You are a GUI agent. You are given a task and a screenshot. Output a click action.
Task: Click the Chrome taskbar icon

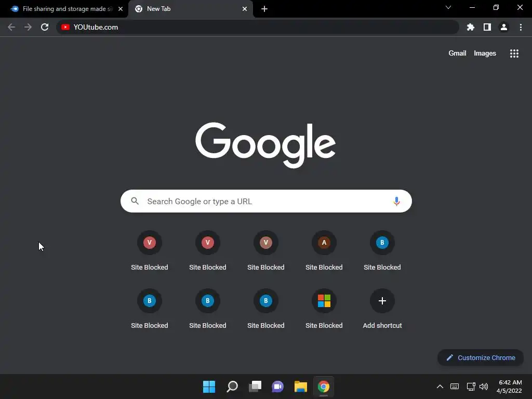324,387
